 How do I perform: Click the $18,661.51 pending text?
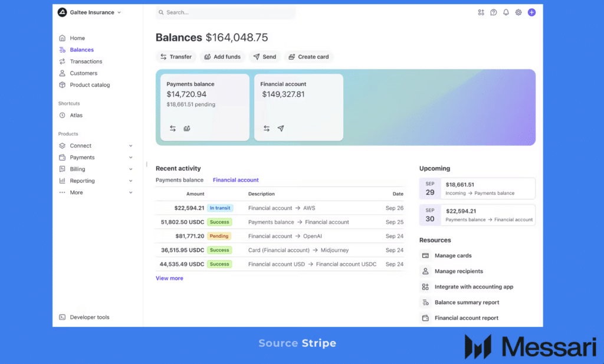(x=191, y=104)
